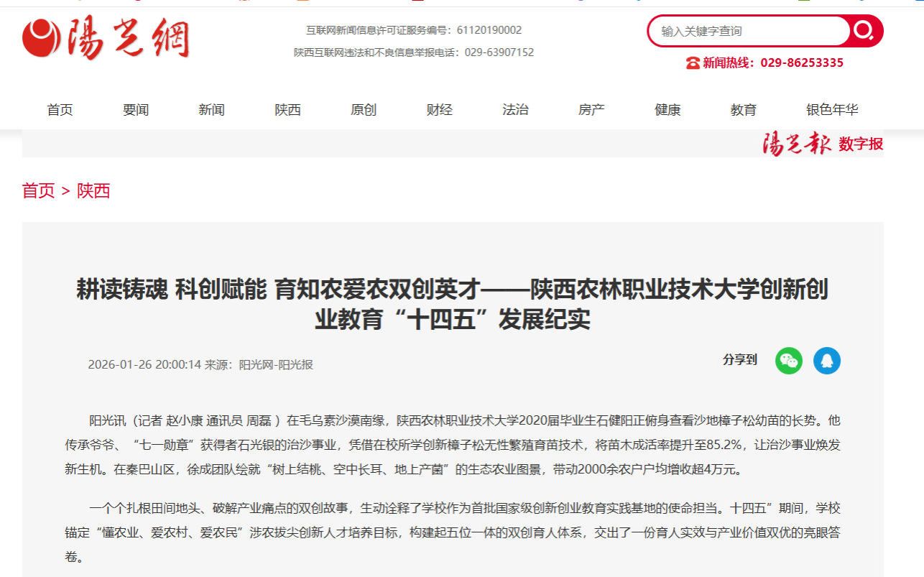Open the 陕西 navigation tab
Image resolution: width=924 pixels, height=577 pixels.
click(287, 110)
